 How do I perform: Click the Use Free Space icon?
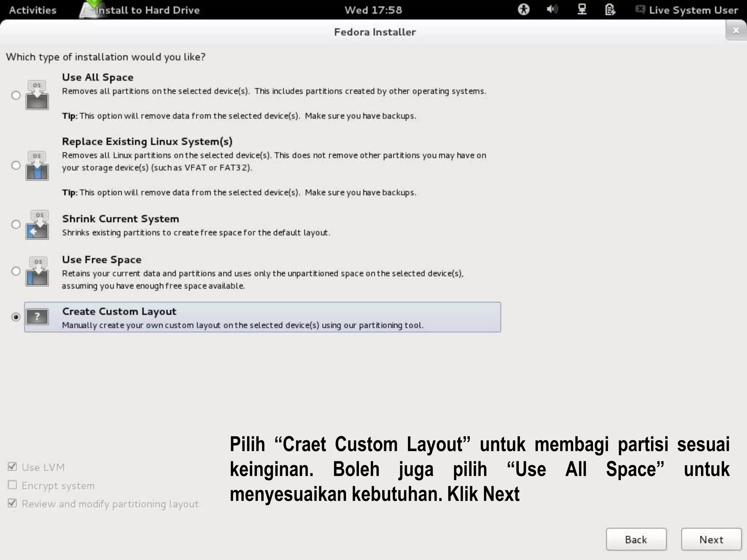click(37, 271)
